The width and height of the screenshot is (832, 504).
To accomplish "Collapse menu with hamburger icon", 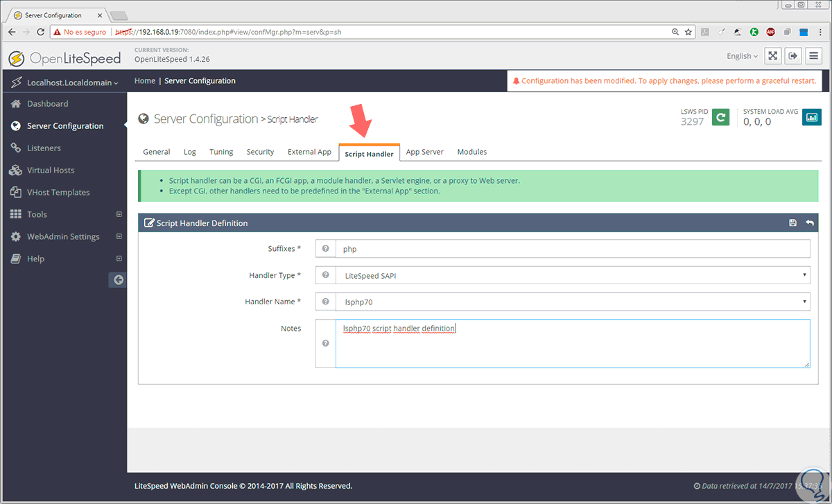I will pos(814,56).
